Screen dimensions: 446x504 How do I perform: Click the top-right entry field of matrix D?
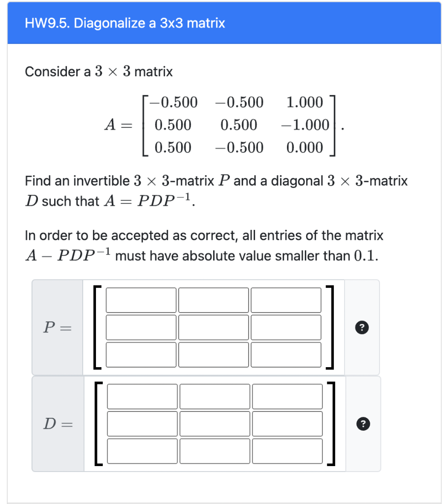287,396
